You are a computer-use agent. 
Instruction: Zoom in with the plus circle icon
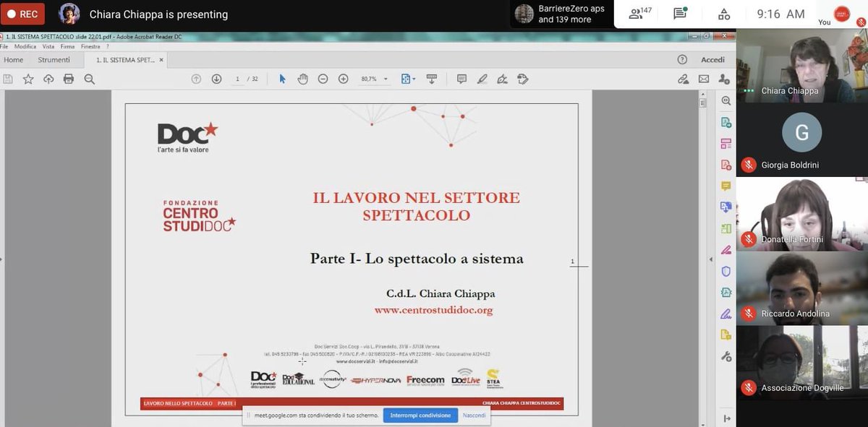click(x=344, y=79)
